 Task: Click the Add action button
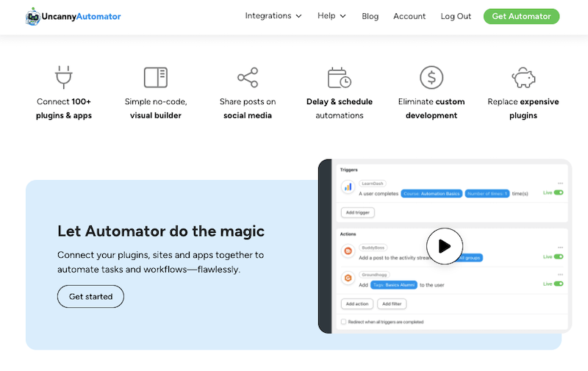click(357, 304)
